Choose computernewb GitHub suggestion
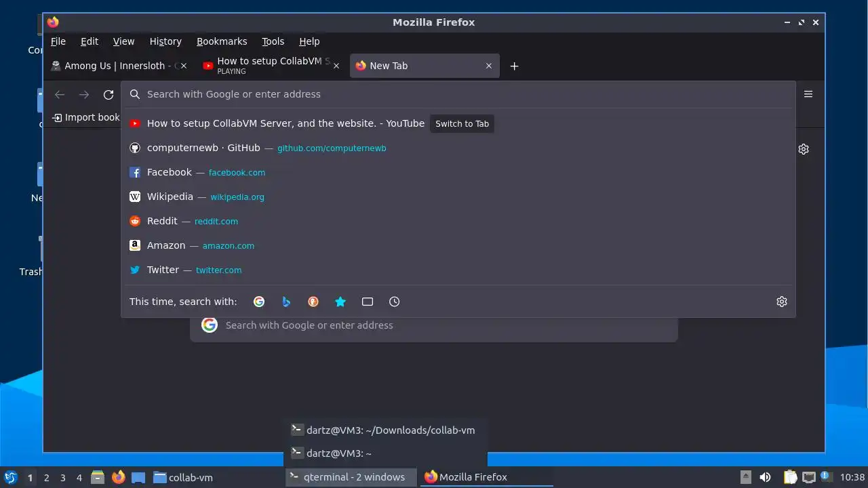This screenshot has width=868, height=488. pyautogui.click(x=458, y=148)
